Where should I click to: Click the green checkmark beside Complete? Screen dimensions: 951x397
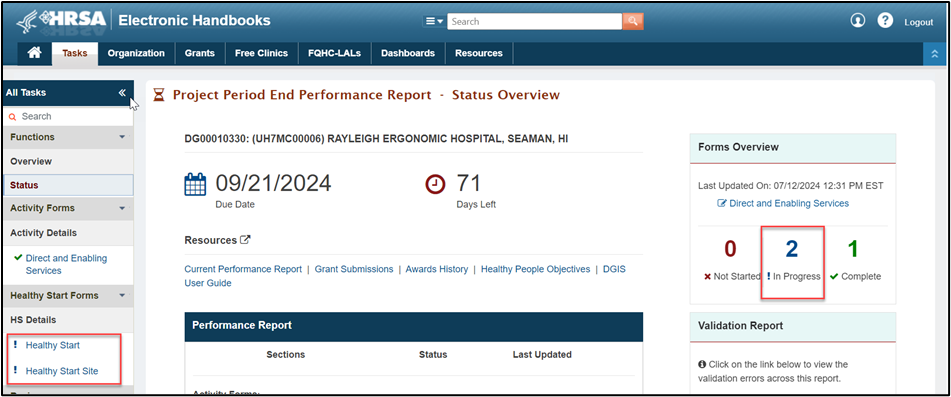pyautogui.click(x=834, y=276)
